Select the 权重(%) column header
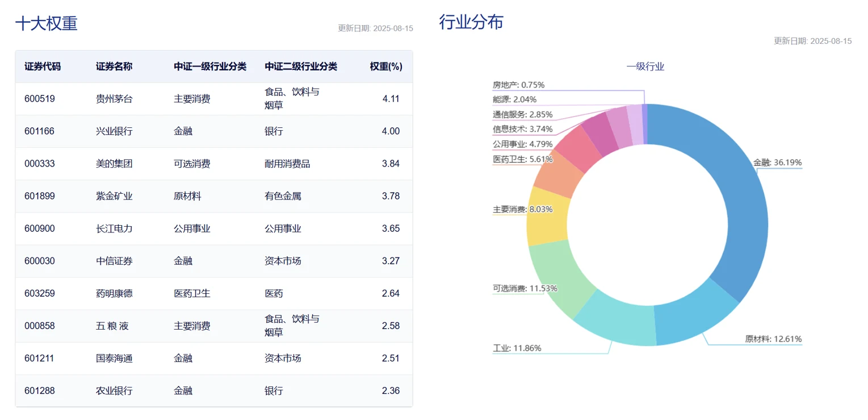 tap(386, 66)
